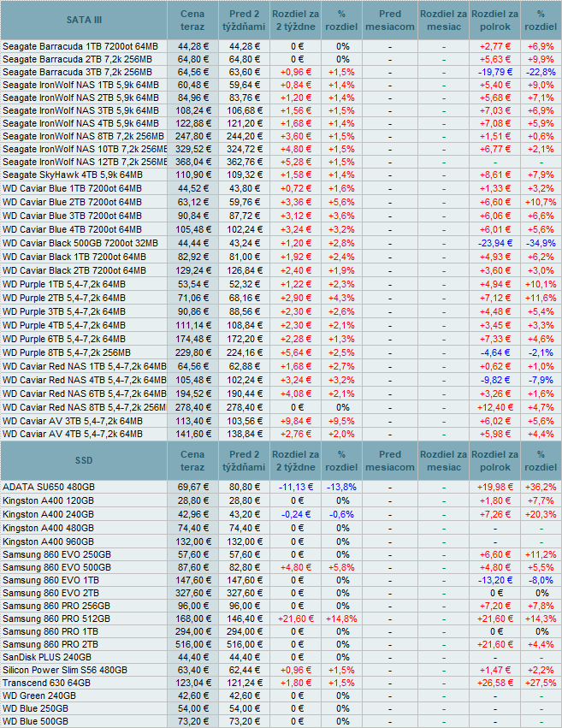Click the -11,13 € value for ADATA SU650
This screenshot has height=728, width=562.
(x=296, y=487)
